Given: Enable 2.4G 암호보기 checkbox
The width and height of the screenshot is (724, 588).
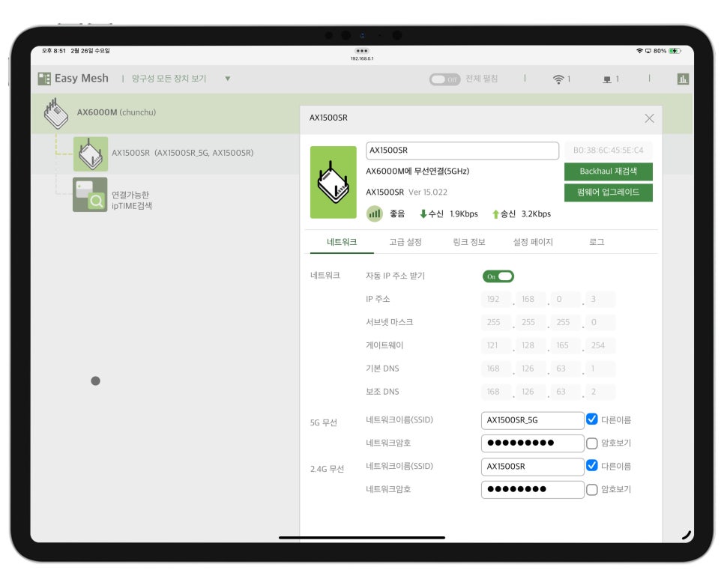Looking at the screenshot, I should (x=592, y=490).
